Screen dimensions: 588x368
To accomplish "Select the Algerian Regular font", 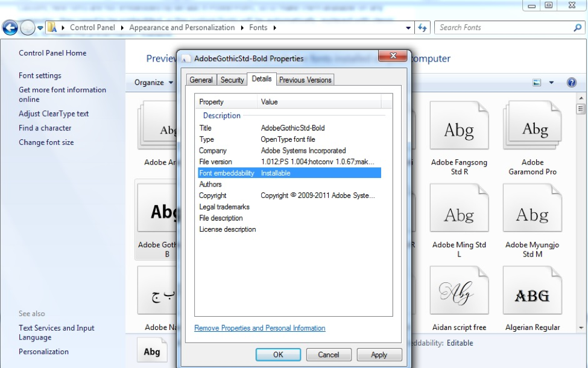I will click(x=532, y=298).
